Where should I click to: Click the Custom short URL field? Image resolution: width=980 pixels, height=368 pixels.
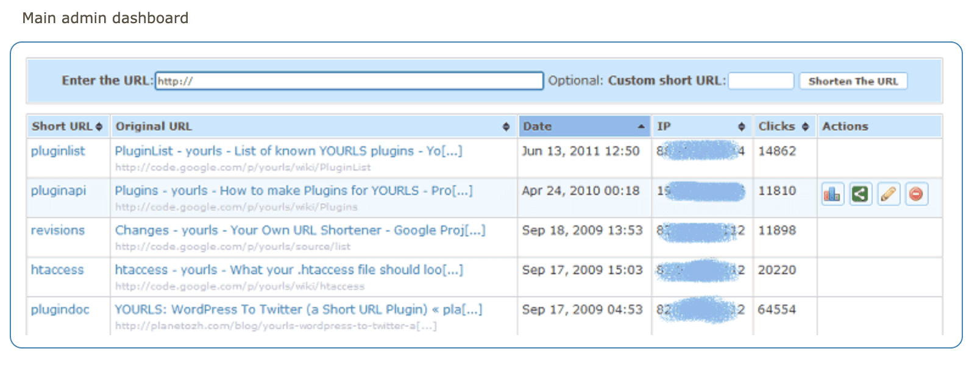(x=761, y=81)
